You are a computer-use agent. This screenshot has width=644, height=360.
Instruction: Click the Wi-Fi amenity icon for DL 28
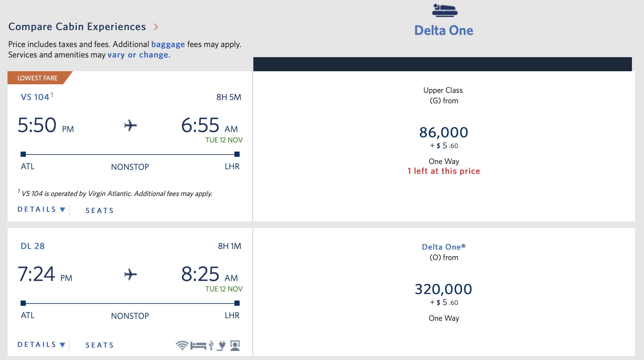[x=182, y=345]
